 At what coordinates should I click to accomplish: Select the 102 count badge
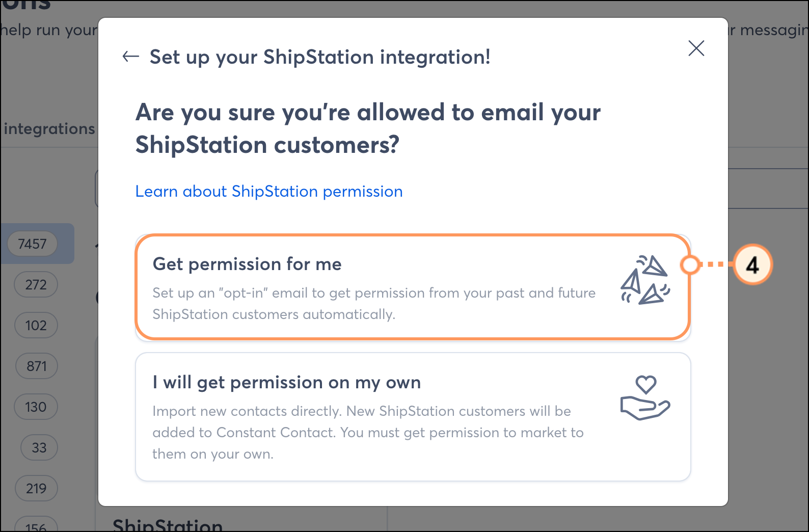pyautogui.click(x=36, y=325)
